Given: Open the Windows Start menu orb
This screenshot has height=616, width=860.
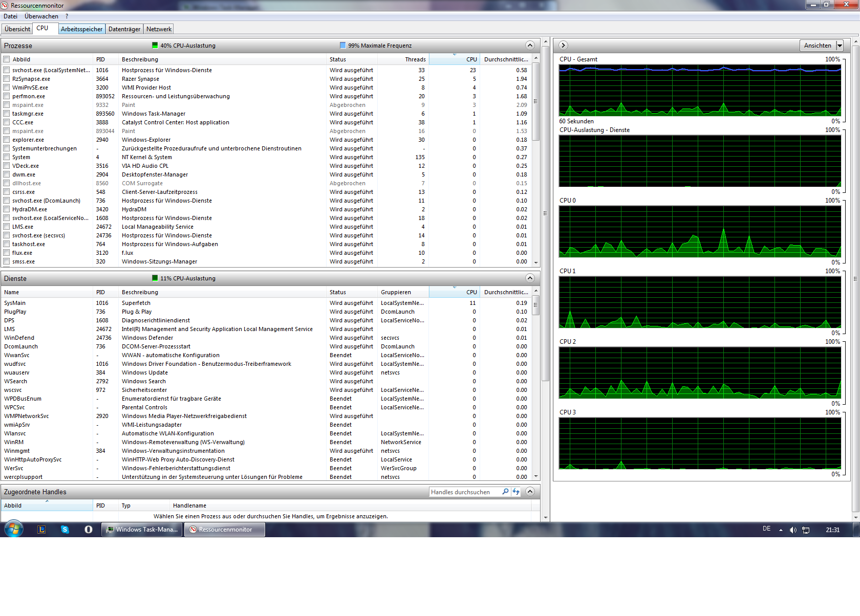Looking at the screenshot, I should pyautogui.click(x=14, y=529).
